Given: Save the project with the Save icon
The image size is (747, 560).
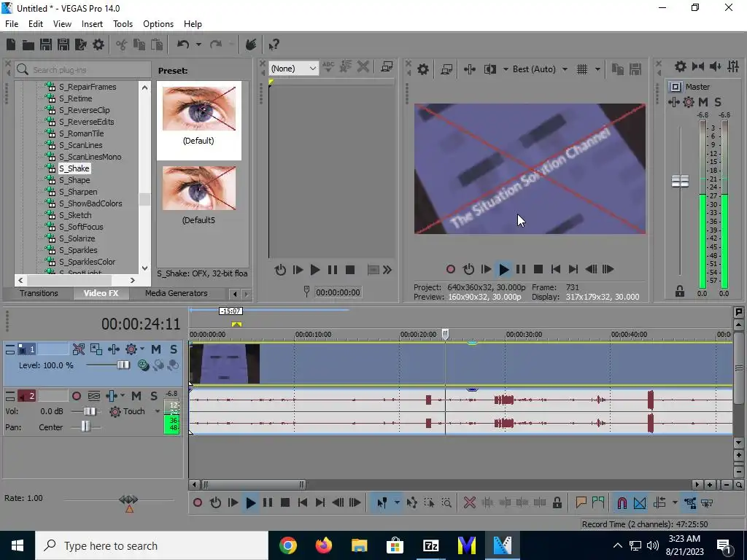Looking at the screenshot, I should 46,44.
